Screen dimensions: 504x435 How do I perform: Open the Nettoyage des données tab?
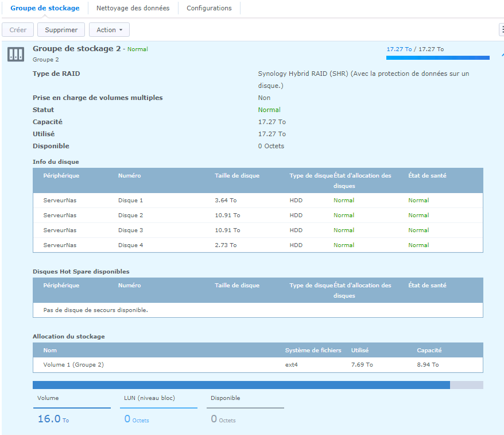(x=133, y=8)
